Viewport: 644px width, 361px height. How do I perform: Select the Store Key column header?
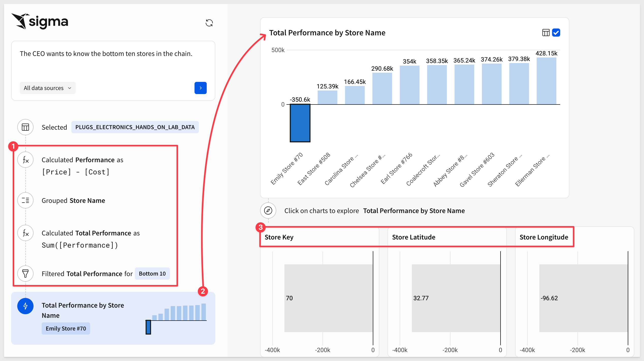(x=279, y=237)
